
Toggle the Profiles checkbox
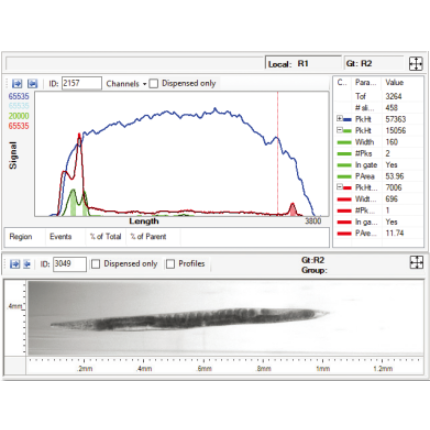(170, 264)
